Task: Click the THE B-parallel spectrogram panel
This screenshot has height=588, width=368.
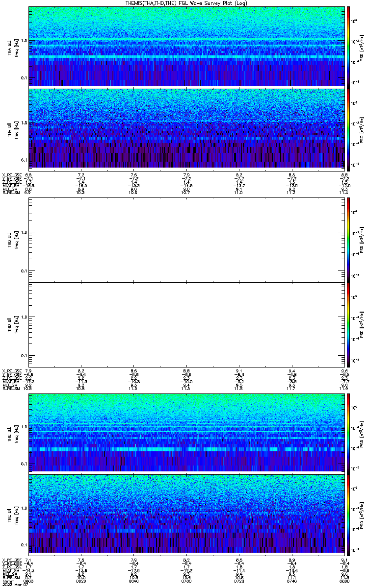Action: [x=187, y=514]
